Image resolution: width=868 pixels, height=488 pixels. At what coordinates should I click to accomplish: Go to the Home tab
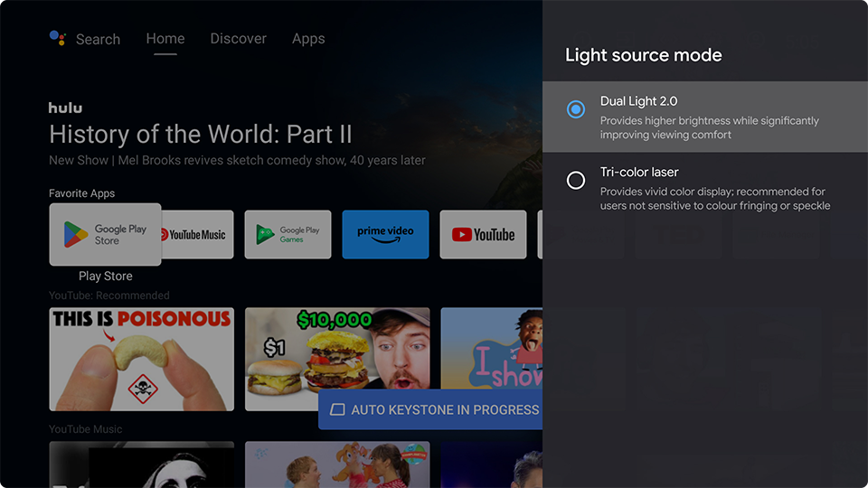(x=165, y=39)
